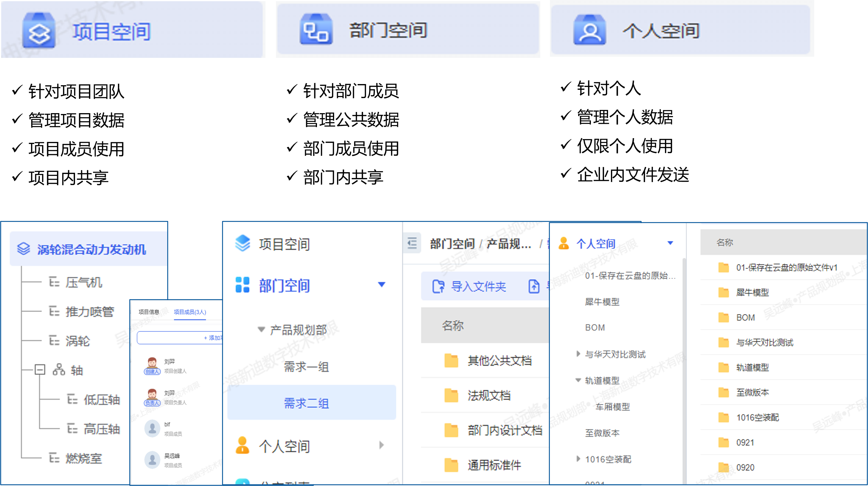Click the blue grid icon of 部门空间
The height and width of the screenshot is (486, 868).
[242, 285]
